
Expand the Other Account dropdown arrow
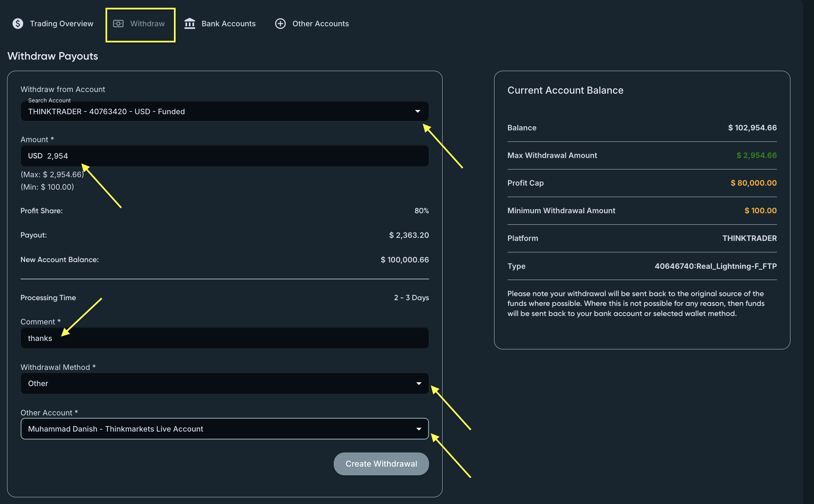(419, 429)
